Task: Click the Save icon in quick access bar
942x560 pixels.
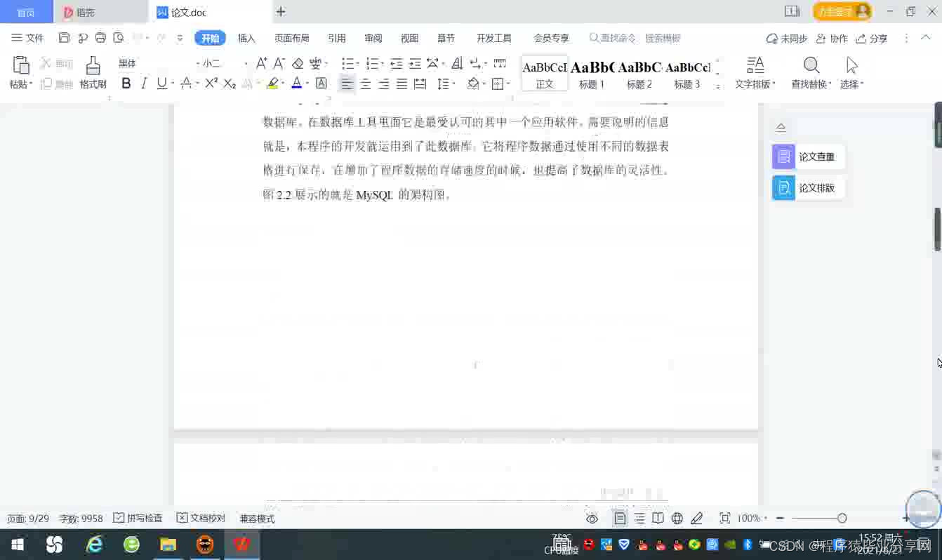Action: click(x=64, y=38)
